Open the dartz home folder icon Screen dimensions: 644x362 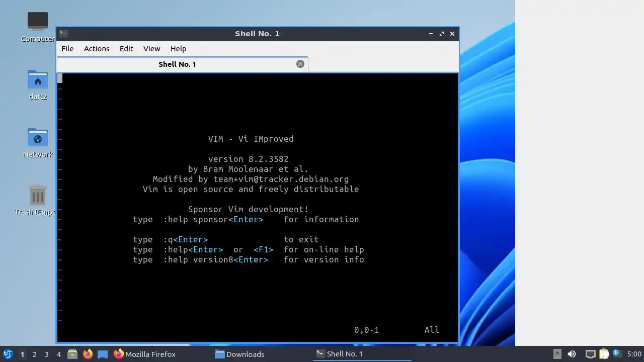38,84
